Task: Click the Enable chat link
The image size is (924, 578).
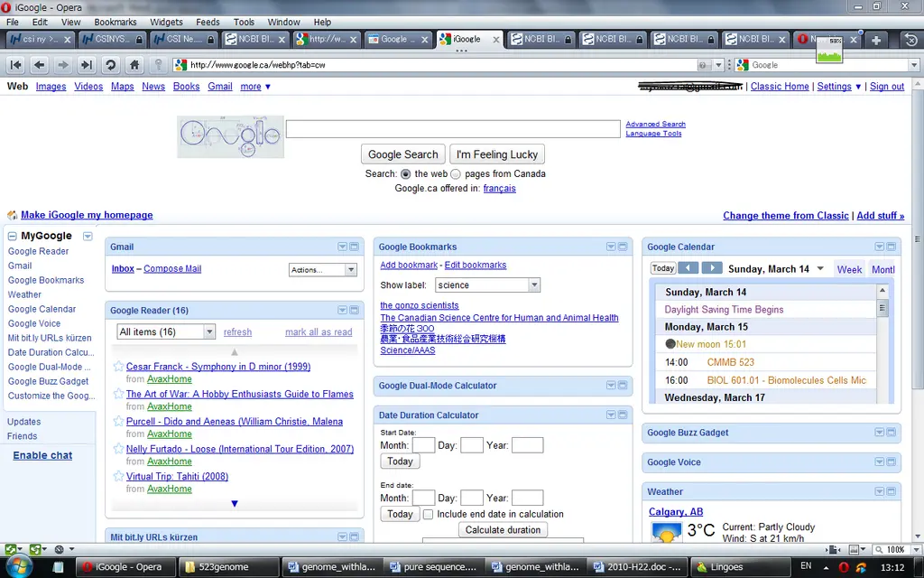Action: click(x=42, y=455)
